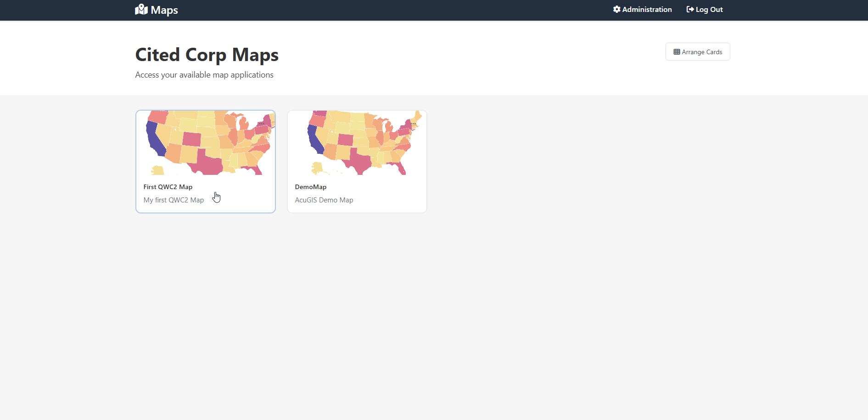
Task: Click the Maps logo icon in header
Action: coord(141,10)
